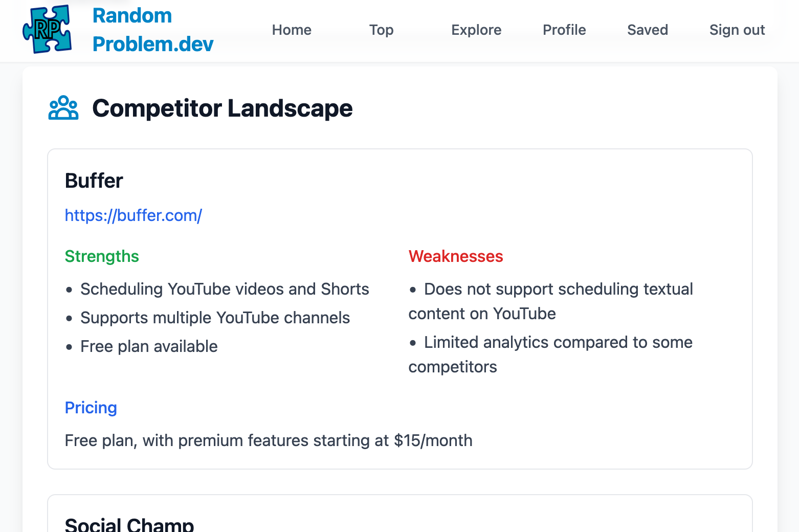Click the Free plan available strength item
Viewport: 799px width, 532px height.
click(149, 346)
